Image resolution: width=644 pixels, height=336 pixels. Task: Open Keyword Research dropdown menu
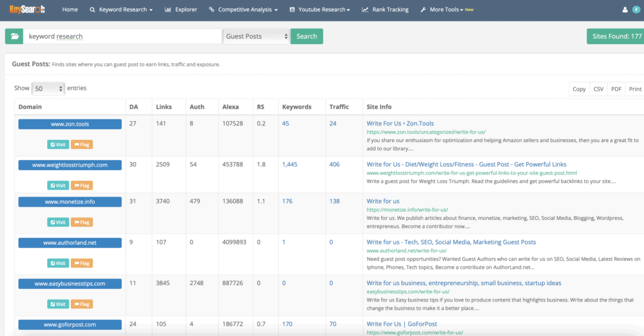[121, 9]
